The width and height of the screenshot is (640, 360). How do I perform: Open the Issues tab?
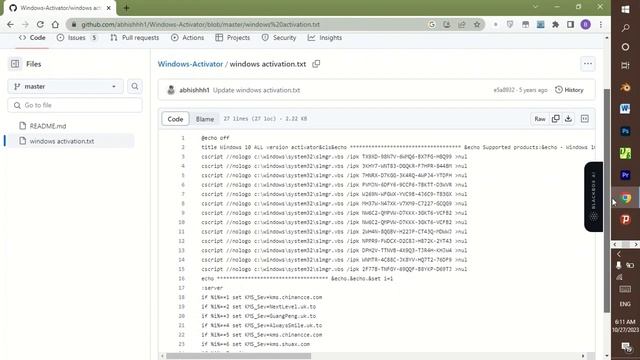click(77, 38)
